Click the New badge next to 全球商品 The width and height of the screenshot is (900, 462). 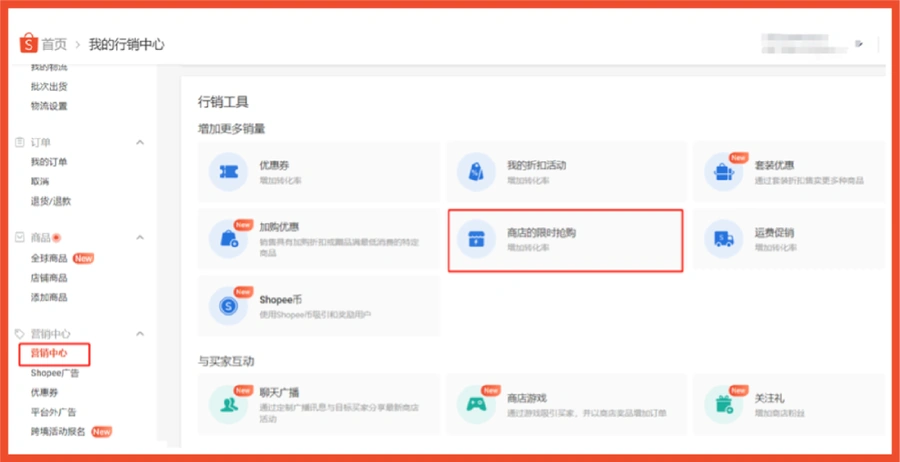click(x=83, y=258)
